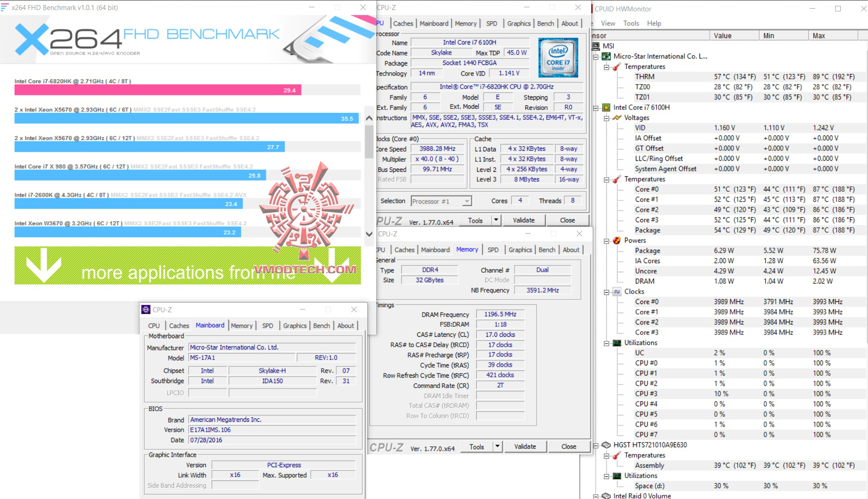Image resolution: width=868 pixels, height=499 pixels.
Task: Click the Micro-Star International motherboard icon
Action: point(606,56)
